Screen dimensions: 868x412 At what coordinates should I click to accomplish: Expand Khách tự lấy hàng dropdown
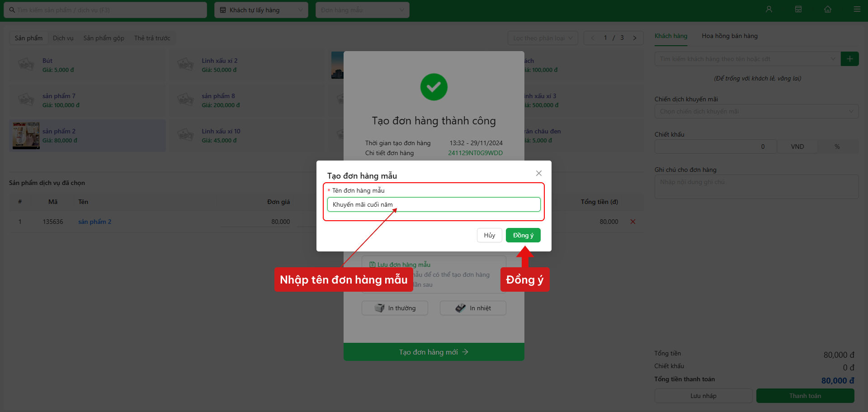tap(261, 10)
